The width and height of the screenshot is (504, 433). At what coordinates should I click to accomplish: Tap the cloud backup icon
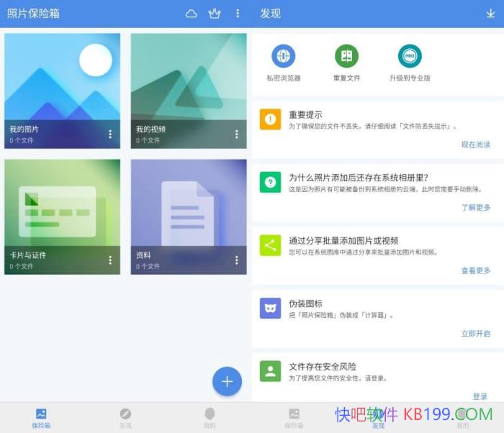point(192,14)
